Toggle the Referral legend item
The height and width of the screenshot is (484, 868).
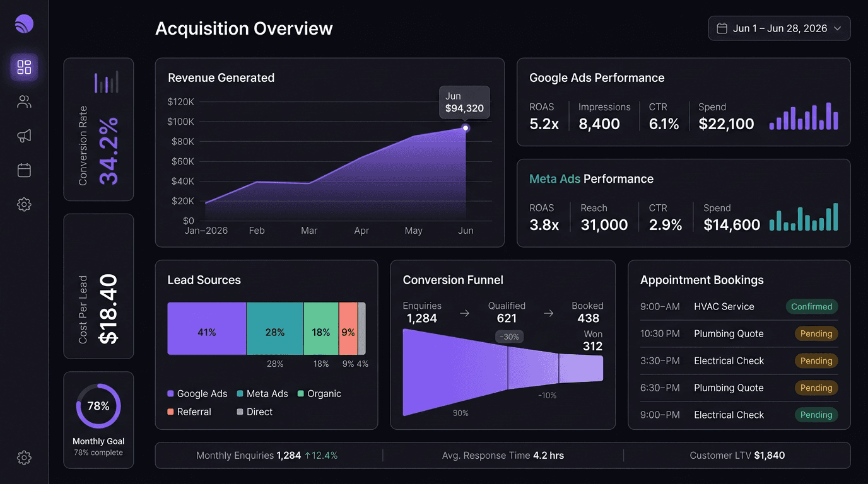pos(189,412)
